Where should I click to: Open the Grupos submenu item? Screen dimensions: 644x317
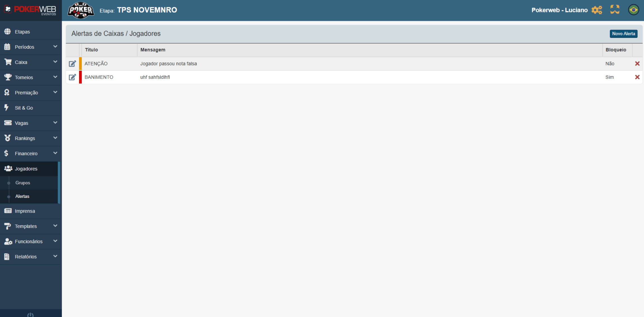[x=23, y=183]
